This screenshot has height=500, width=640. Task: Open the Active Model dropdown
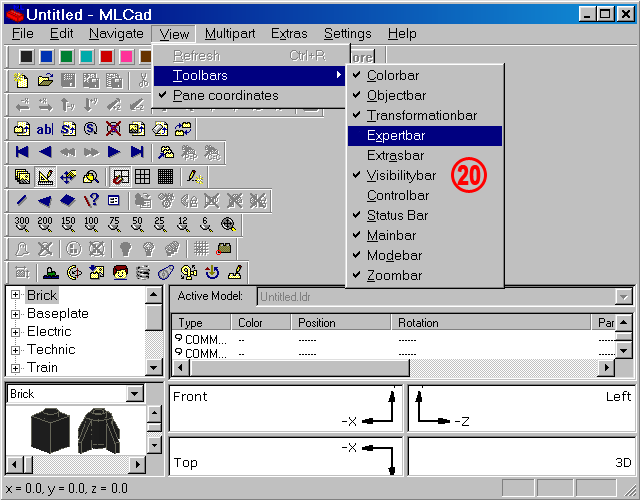coord(623,297)
